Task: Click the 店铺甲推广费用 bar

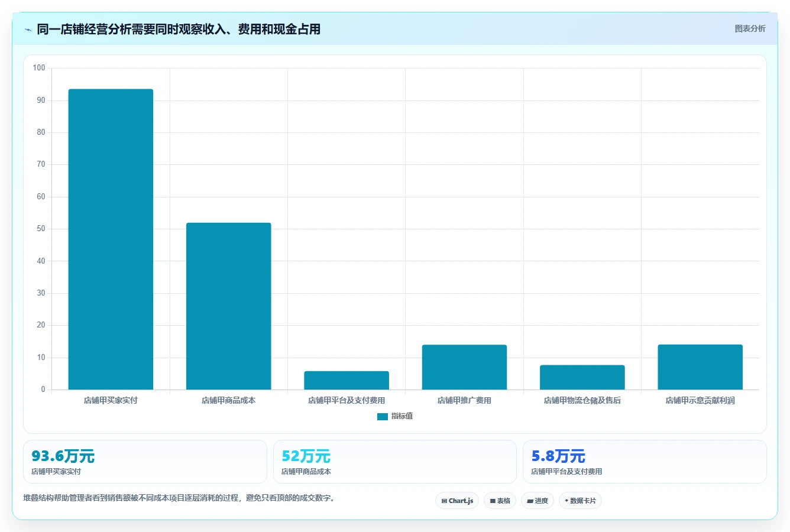Action: point(464,367)
